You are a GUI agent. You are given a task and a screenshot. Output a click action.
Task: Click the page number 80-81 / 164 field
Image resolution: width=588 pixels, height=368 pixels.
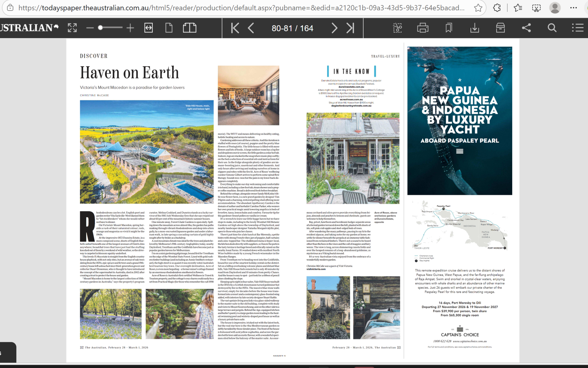(292, 28)
